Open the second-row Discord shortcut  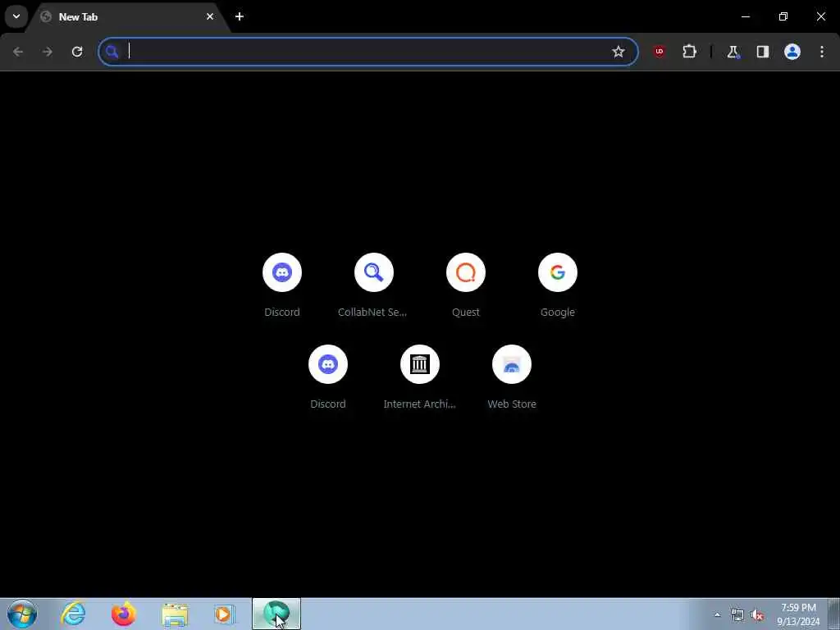328,377
